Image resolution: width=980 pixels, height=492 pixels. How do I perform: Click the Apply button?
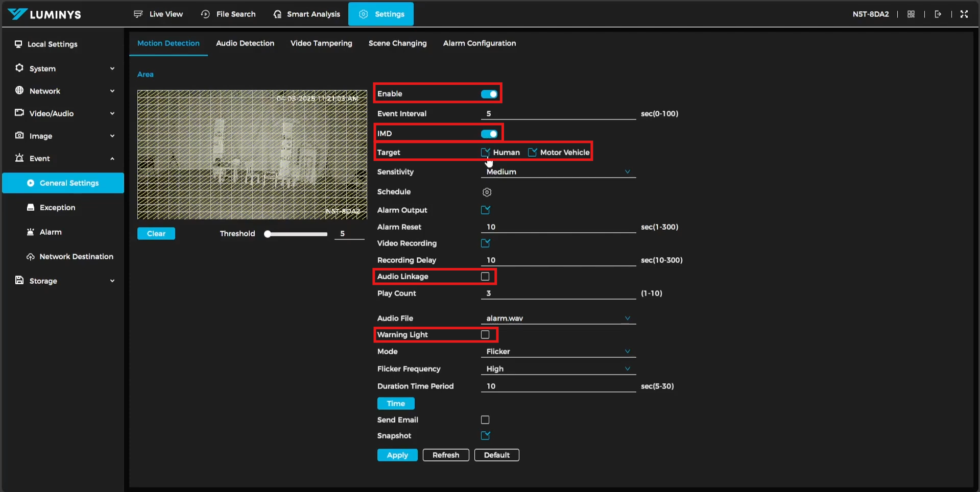click(x=397, y=455)
